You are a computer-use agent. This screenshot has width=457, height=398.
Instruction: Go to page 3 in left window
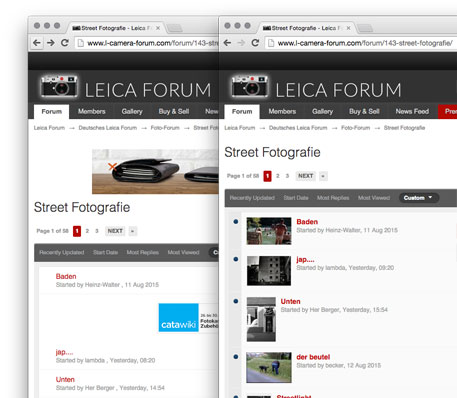97,231
